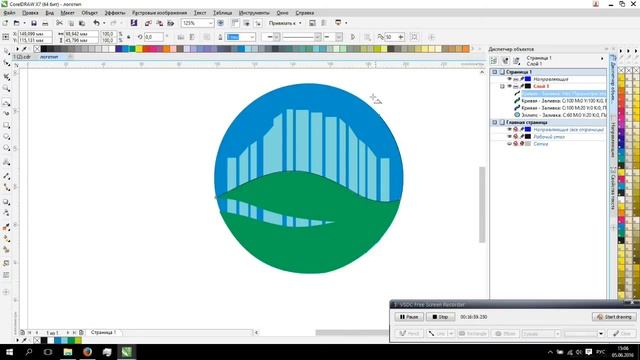Toggle eye of Направляющие (все страницы) layer
Viewport: 640px width, 360px height.
509,129
